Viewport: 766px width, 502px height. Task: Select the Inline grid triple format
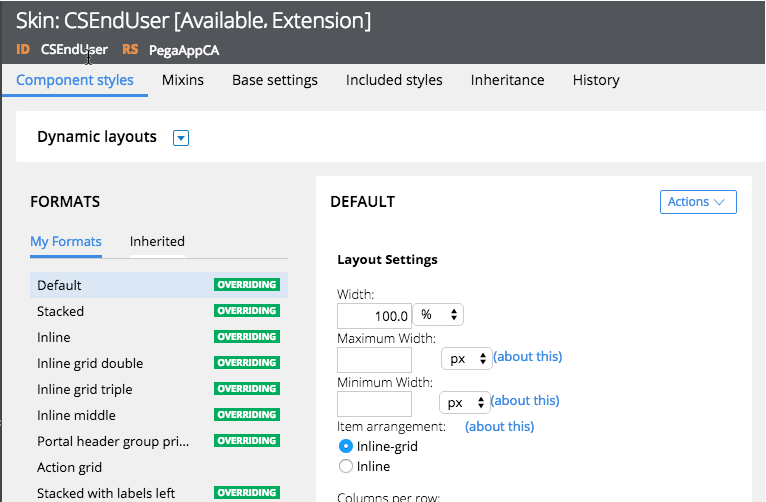pos(159,389)
